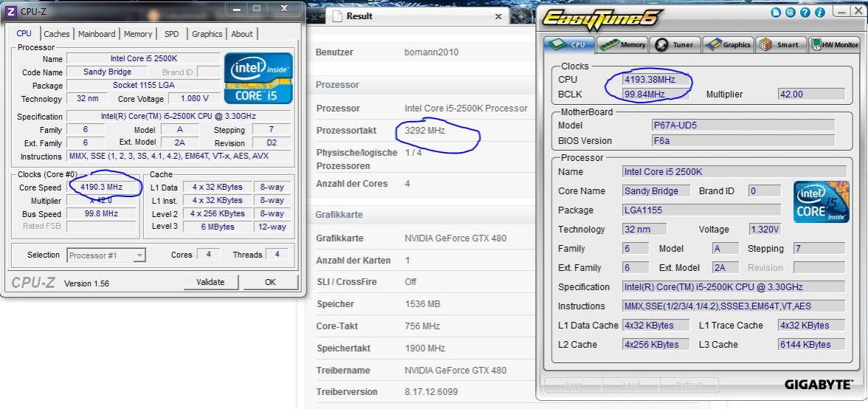Close the Result browser tab
Viewport: 868px width, 409px height.
pyautogui.click(x=498, y=16)
